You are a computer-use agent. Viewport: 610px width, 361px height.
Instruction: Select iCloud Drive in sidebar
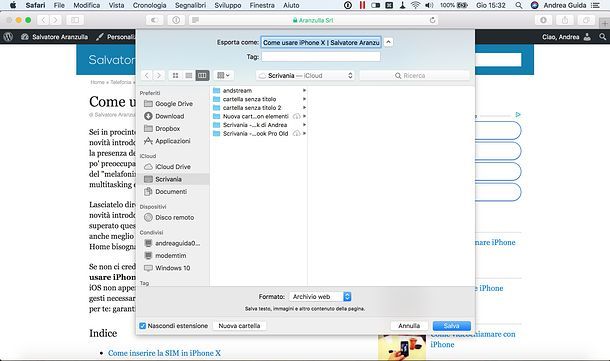[x=174, y=166]
